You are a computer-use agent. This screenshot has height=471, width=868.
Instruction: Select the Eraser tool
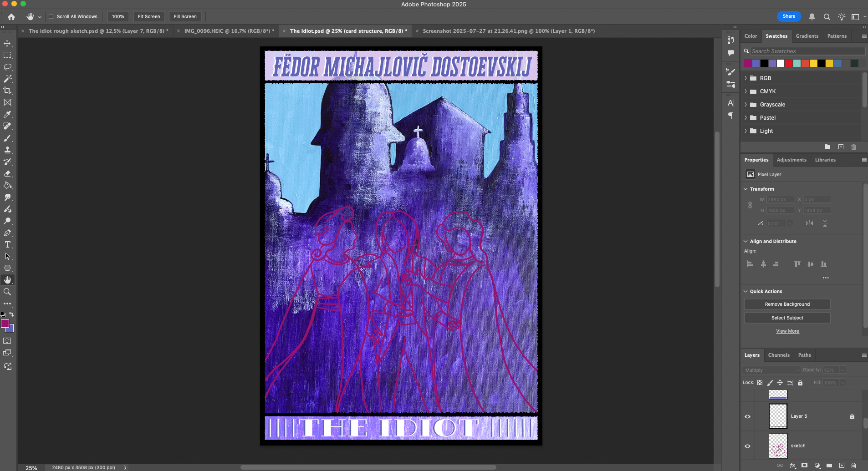[x=7, y=173]
